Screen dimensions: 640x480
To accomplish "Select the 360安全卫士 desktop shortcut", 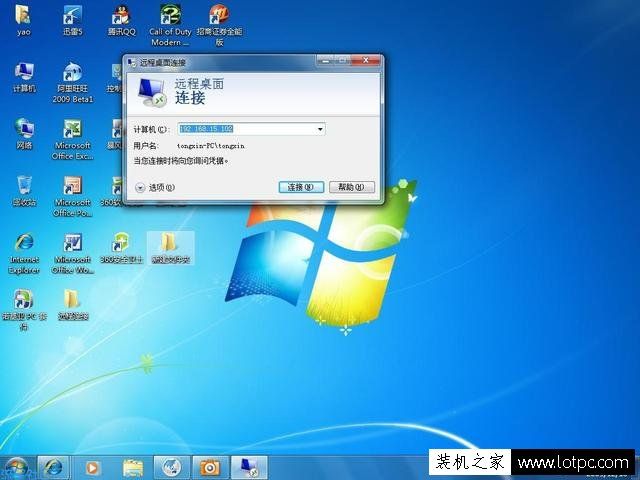I will coord(121,248).
